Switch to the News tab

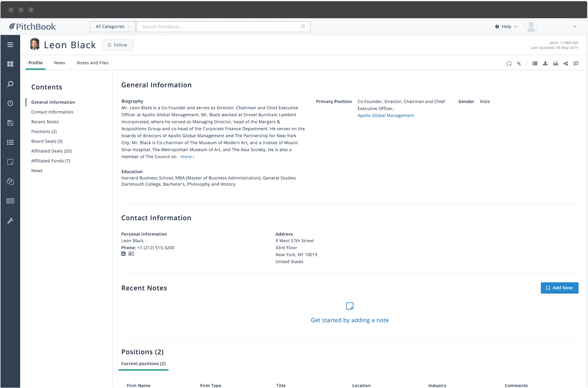pos(60,63)
